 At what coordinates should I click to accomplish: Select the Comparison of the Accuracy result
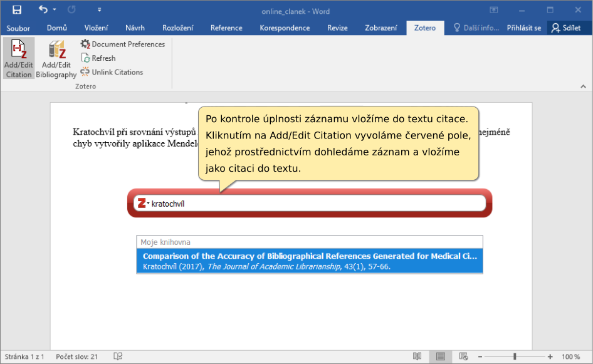pos(310,261)
